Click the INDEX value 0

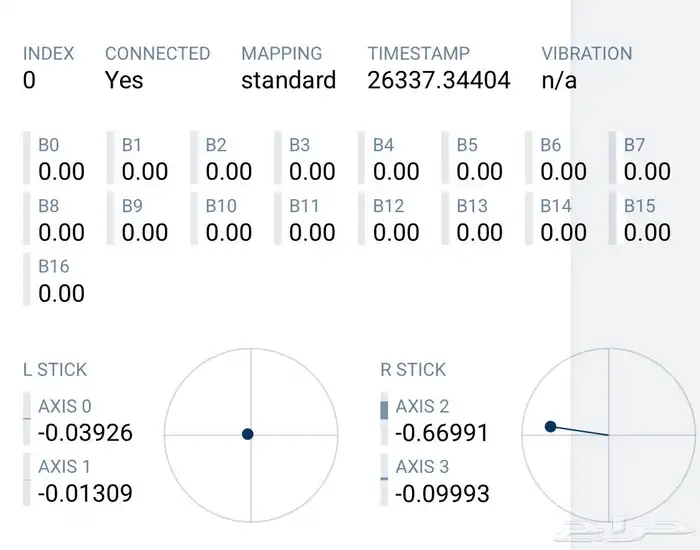[x=29, y=80]
